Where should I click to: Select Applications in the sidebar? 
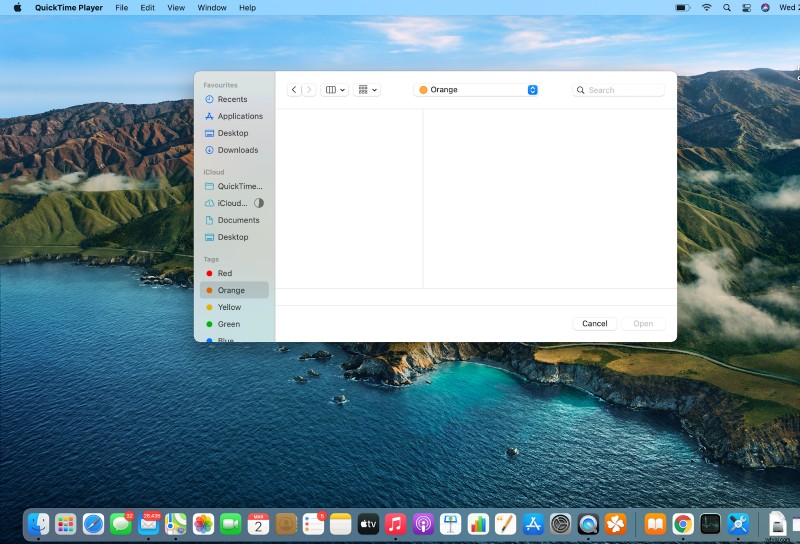[x=234, y=116]
